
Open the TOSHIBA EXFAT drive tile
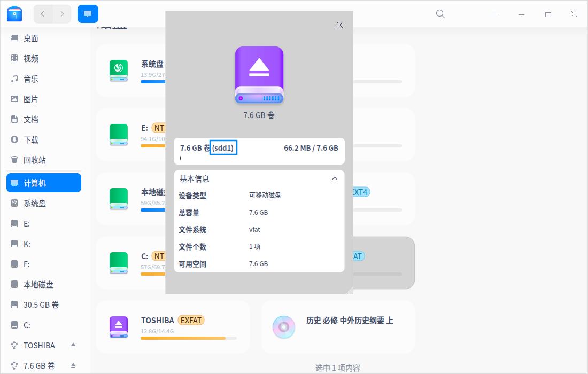(173, 326)
